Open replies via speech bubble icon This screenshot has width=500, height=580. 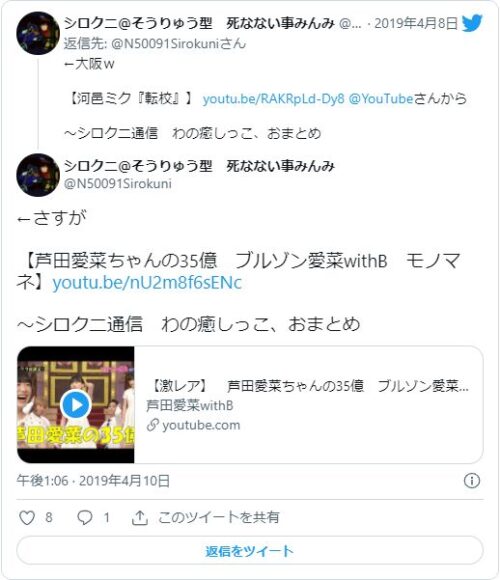tap(84, 517)
